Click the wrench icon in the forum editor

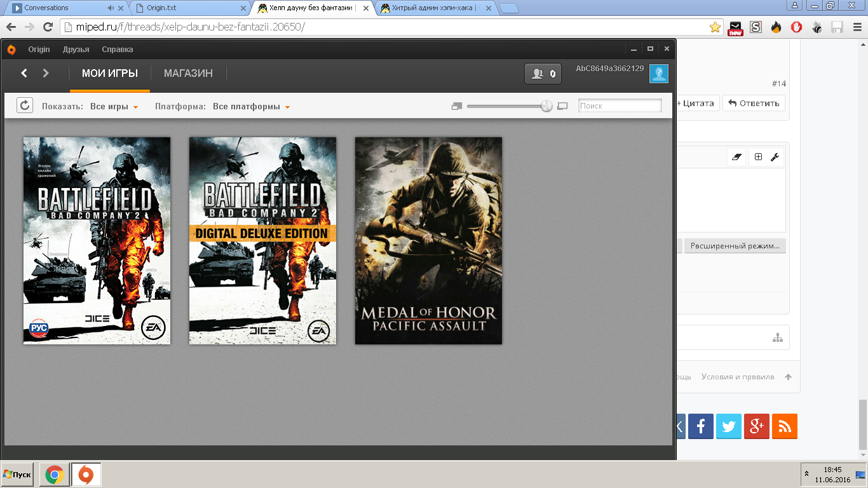click(x=775, y=157)
